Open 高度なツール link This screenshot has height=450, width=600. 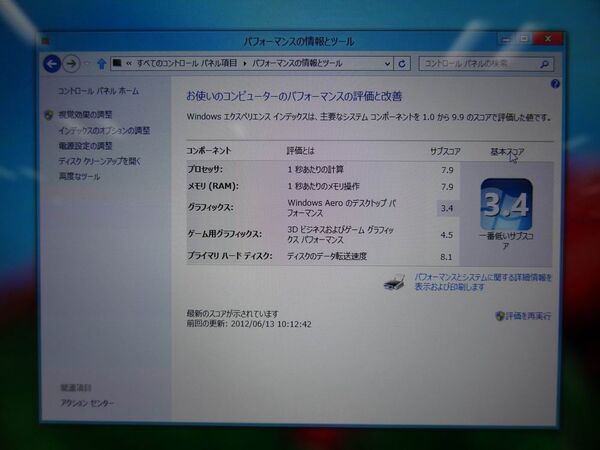80,176
